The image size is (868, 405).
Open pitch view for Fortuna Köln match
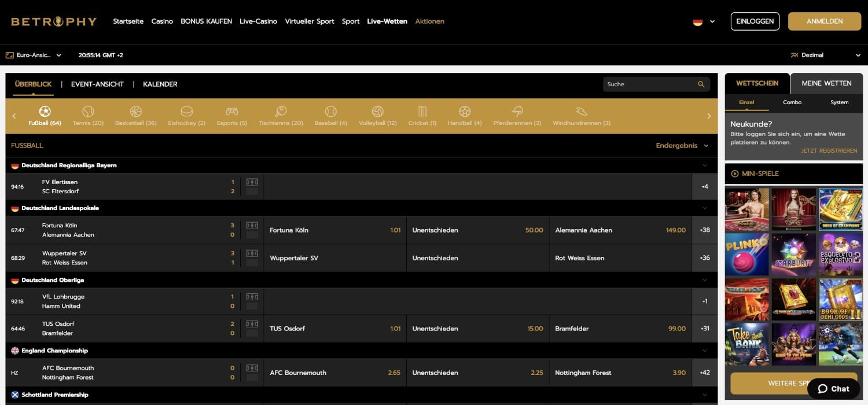click(x=252, y=225)
